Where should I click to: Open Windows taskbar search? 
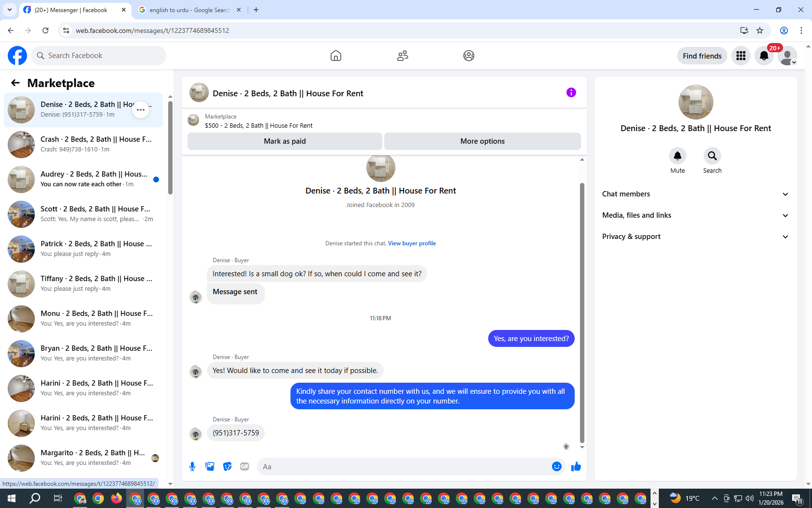click(x=35, y=498)
